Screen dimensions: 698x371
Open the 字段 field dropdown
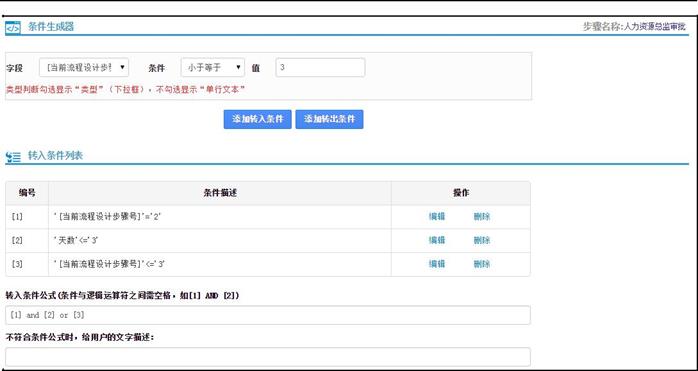tap(84, 68)
